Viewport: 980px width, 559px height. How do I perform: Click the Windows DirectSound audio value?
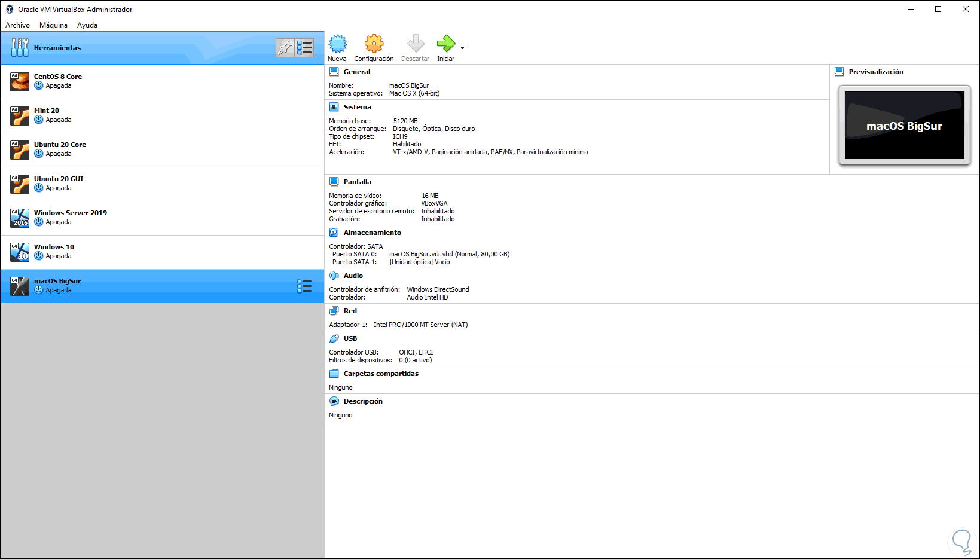tap(438, 289)
